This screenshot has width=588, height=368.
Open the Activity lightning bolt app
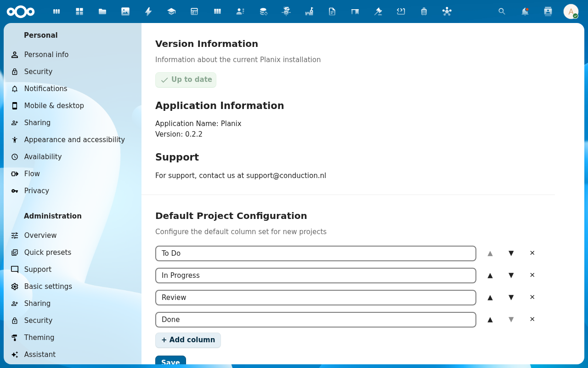coord(148,11)
